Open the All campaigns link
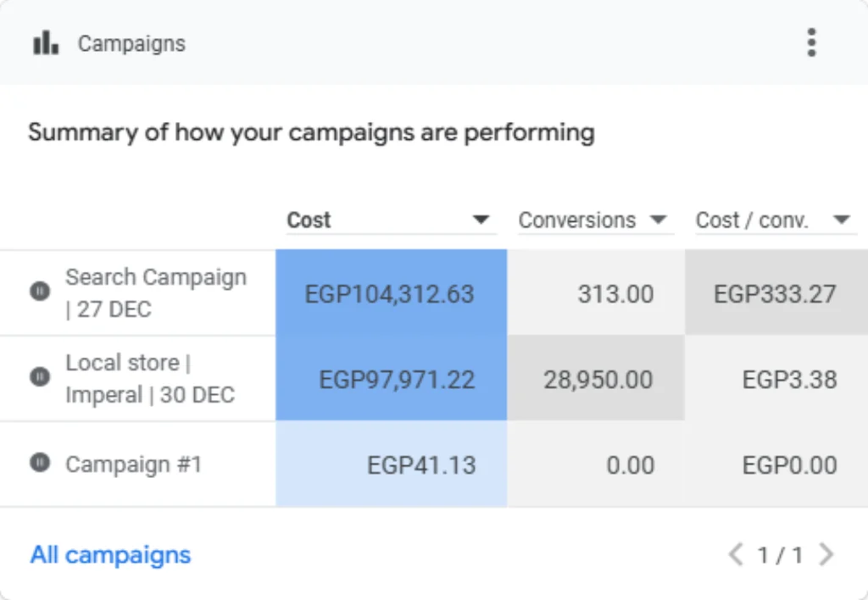Viewport: 868px width, 600px height. pos(111,554)
